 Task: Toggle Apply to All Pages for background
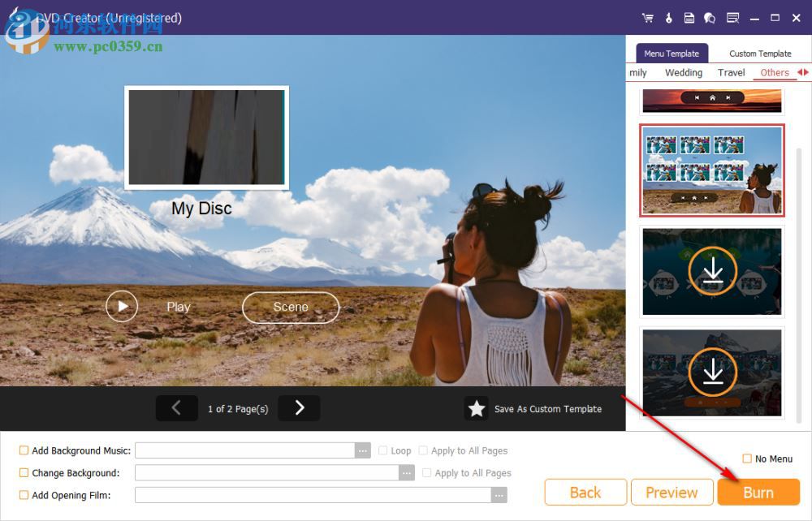(x=427, y=472)
